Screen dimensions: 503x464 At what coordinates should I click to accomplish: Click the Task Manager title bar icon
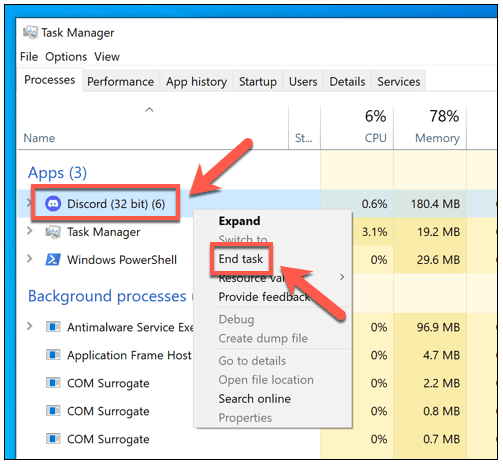pyautogui.click(x=30, y=33)
